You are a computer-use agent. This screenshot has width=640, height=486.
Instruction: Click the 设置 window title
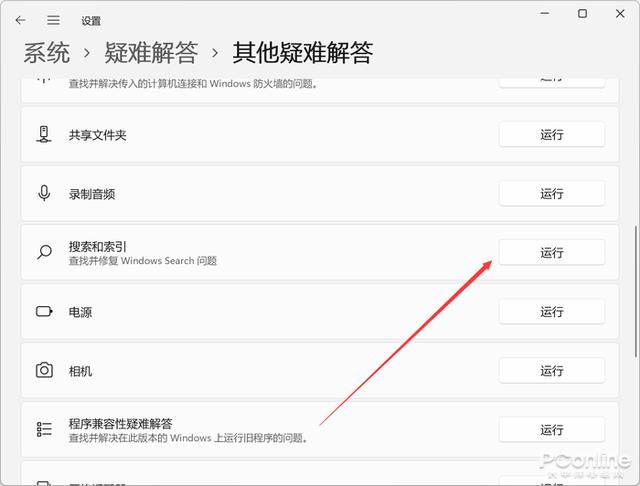[91, 21]
